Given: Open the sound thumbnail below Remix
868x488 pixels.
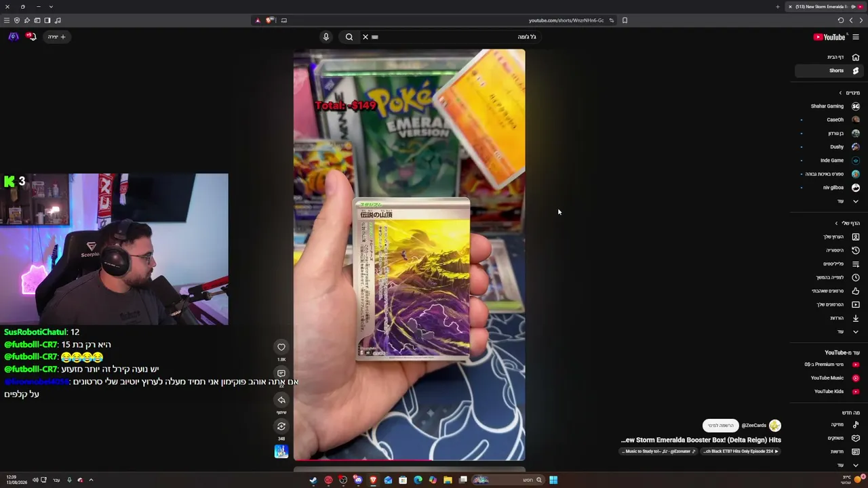Looking at the screenshot, I should click(281, 451).
